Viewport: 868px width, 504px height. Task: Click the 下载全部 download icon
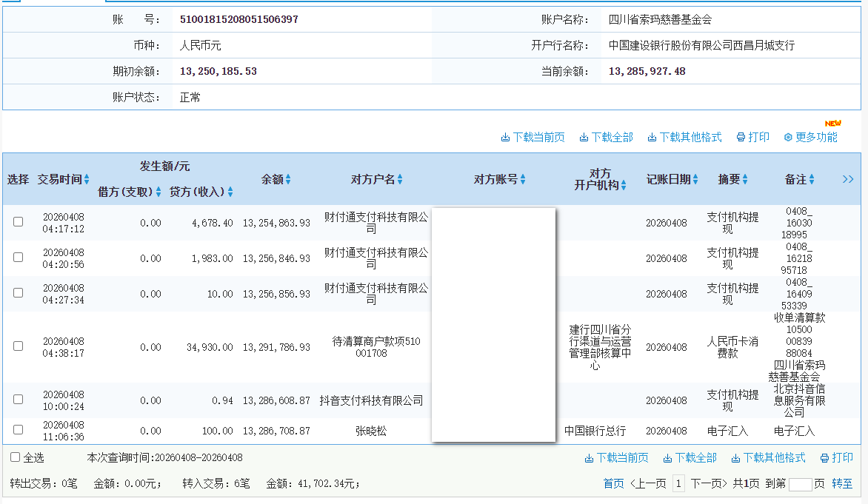tap(584, 137)
